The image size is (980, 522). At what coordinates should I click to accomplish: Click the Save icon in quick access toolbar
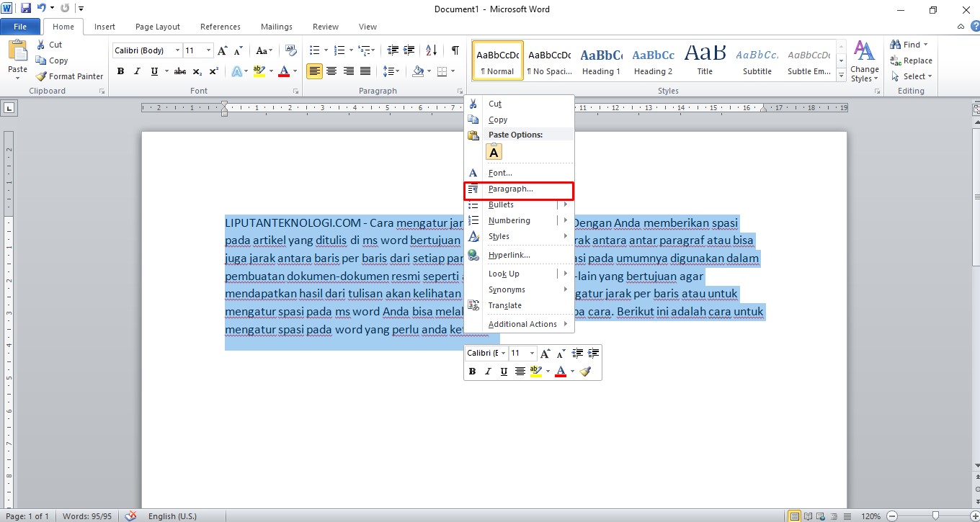pos(26,9)
